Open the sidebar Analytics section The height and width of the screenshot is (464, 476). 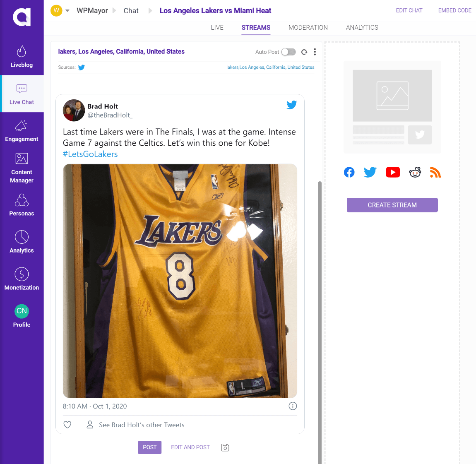[x=22, y=242]
